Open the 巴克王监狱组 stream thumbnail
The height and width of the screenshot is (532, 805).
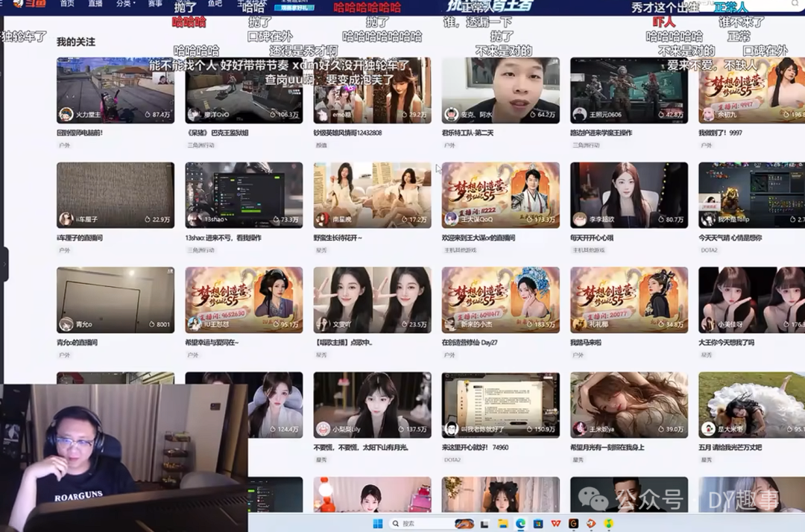(244, 90)
